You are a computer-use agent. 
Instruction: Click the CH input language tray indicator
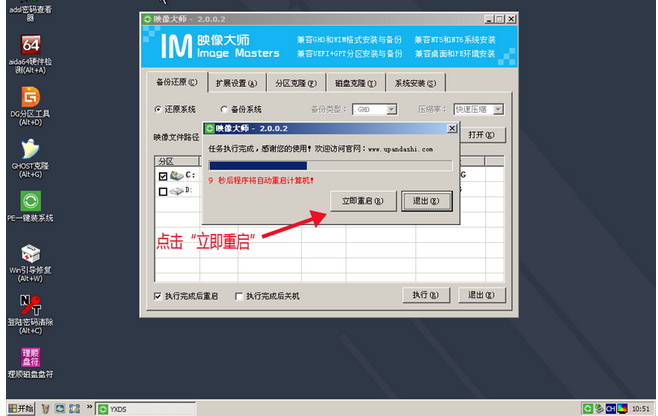pos(611,408)
